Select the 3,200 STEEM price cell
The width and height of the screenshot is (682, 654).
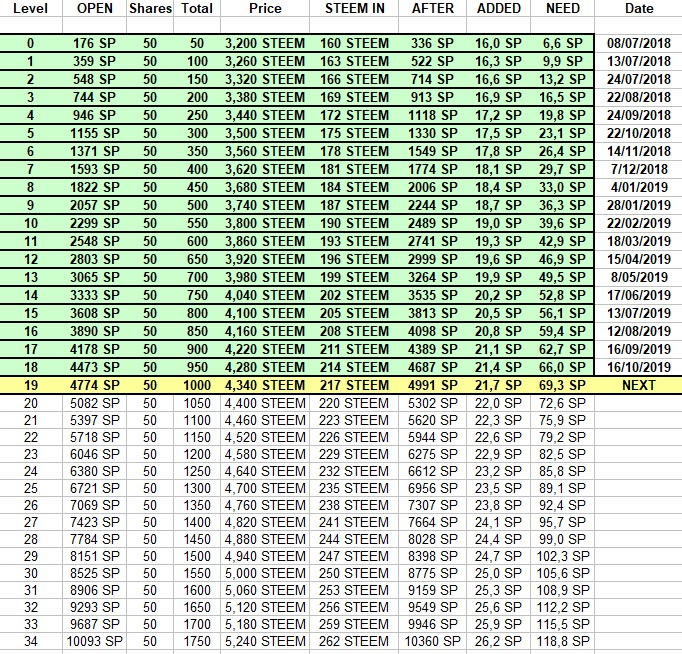pyautogui.click(x=265, y=43)
